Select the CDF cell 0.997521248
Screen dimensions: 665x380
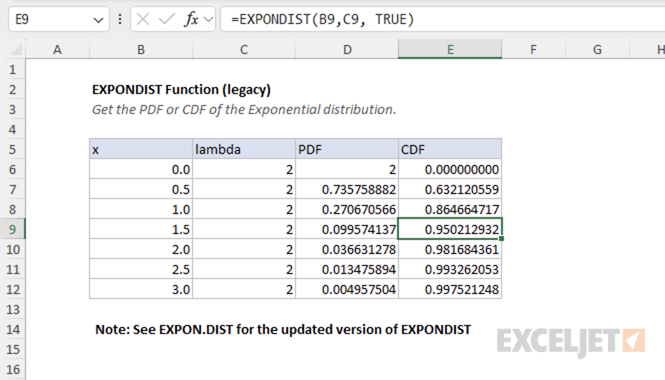tap(450, 289)
